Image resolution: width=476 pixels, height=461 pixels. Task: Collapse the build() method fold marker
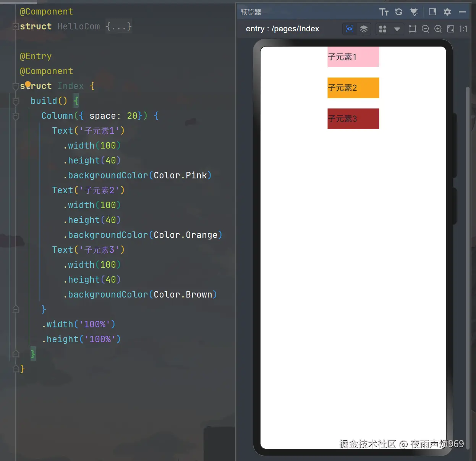(x=16, y=101)
